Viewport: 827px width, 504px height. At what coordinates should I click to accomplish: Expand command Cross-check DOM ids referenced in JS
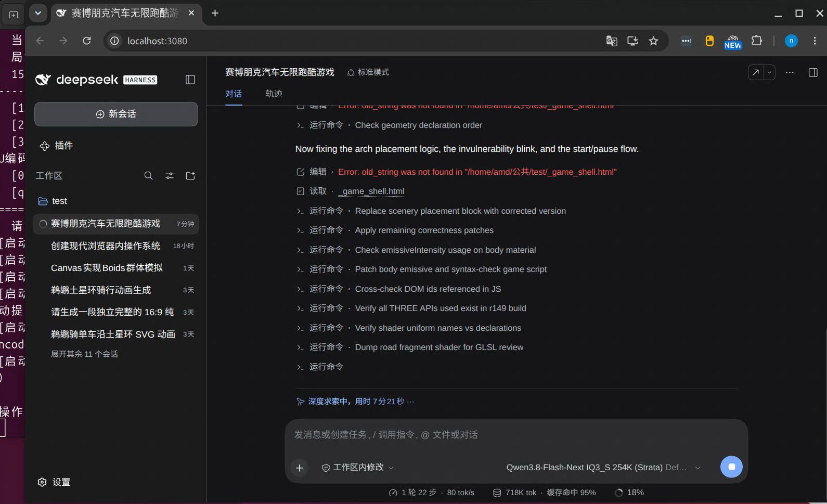pos(399,289)
